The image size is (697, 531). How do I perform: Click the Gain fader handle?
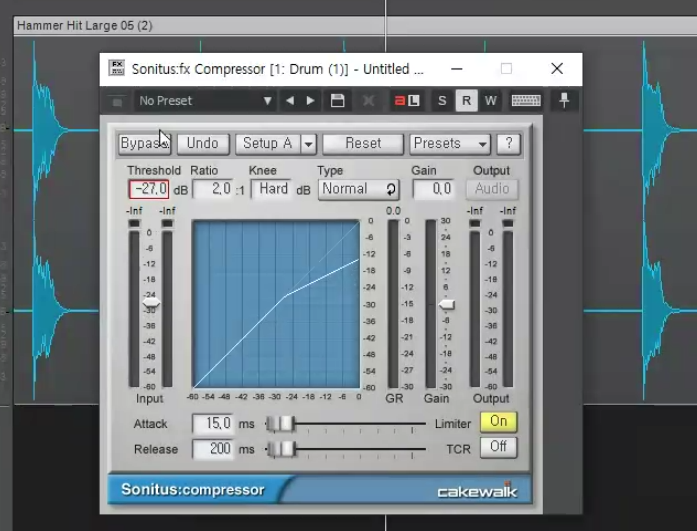point(446,305)
